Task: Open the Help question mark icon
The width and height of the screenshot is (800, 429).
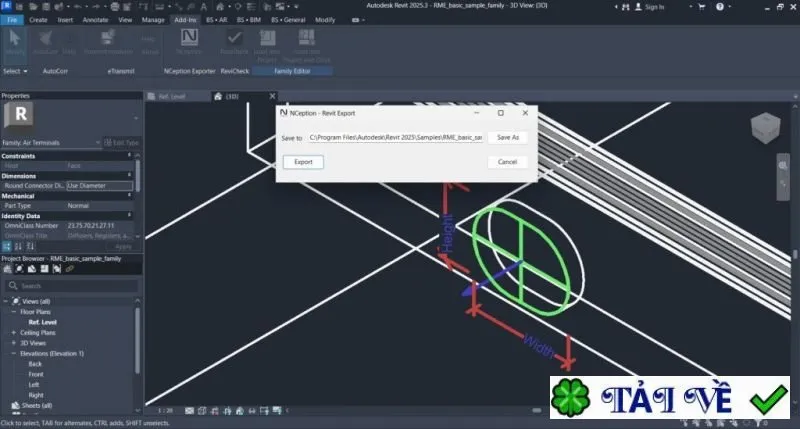Action: coord(720,7)
